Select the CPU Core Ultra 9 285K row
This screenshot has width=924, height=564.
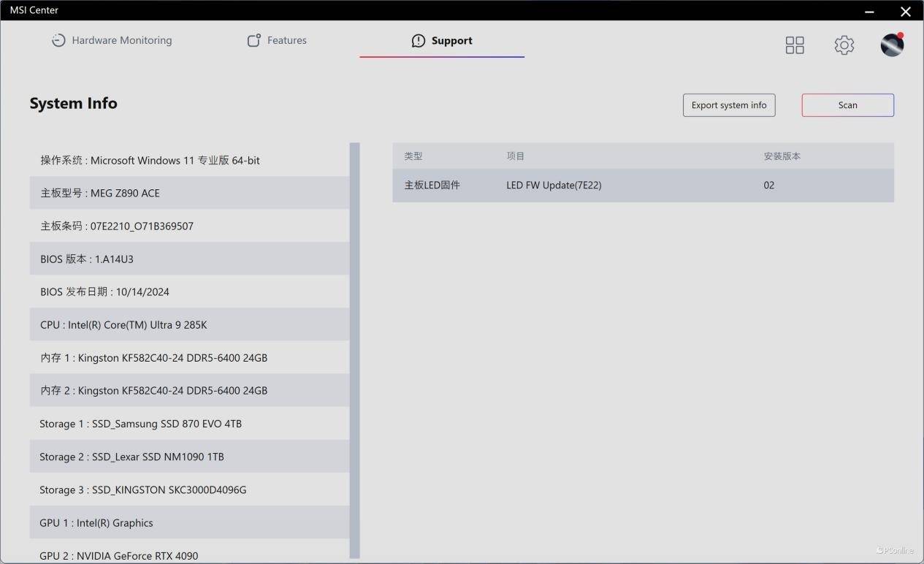189,324
